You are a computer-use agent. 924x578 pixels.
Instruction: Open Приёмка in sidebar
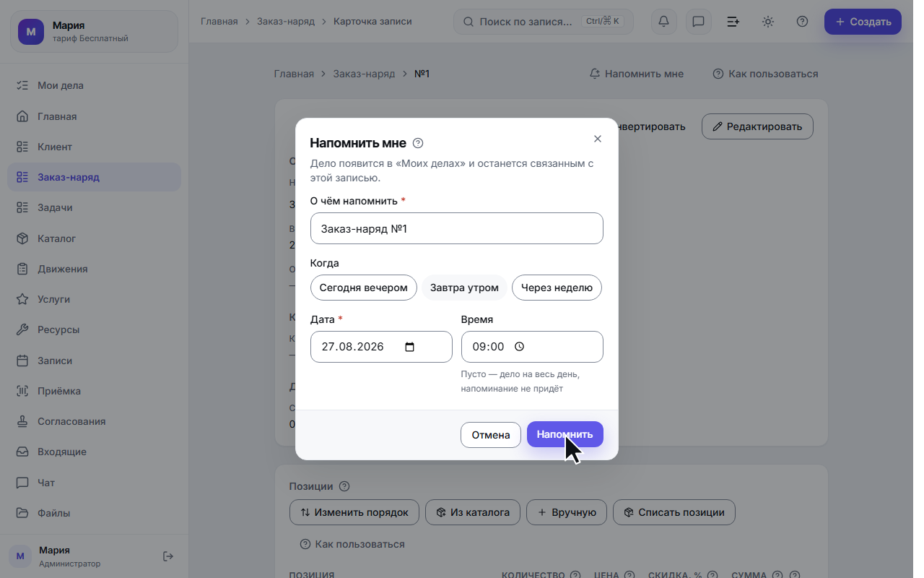coord(94,391)
